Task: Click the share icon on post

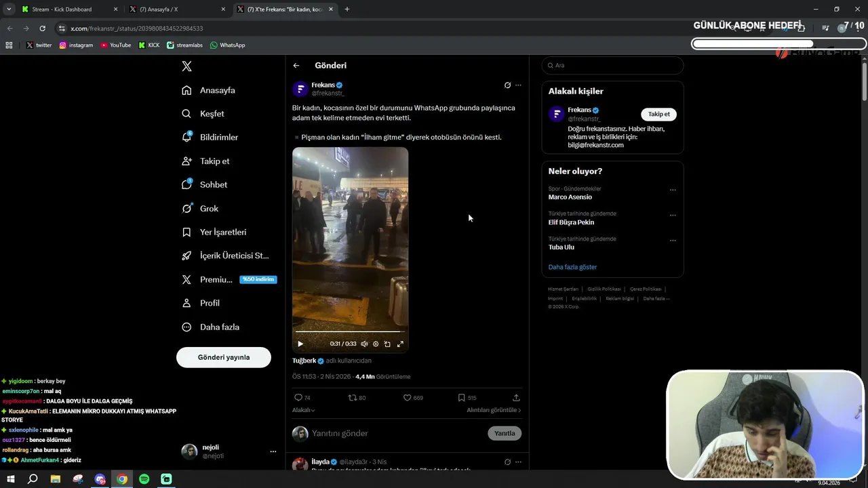Action: pos(516,398)
